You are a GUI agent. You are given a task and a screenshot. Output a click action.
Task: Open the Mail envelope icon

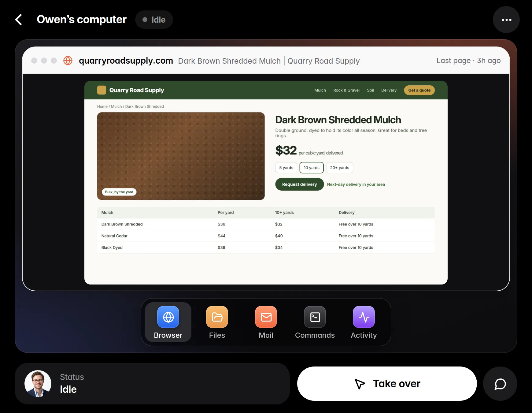click(x=266, y=317)
